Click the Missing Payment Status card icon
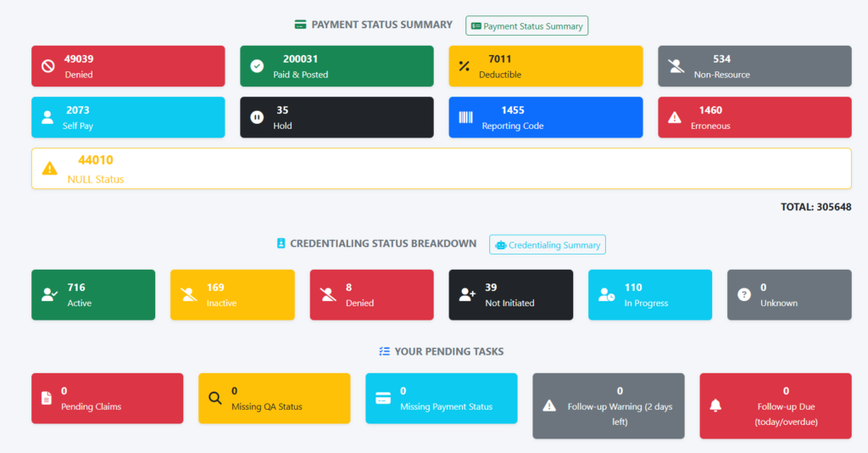868x453 pixels. click(382, 399)
